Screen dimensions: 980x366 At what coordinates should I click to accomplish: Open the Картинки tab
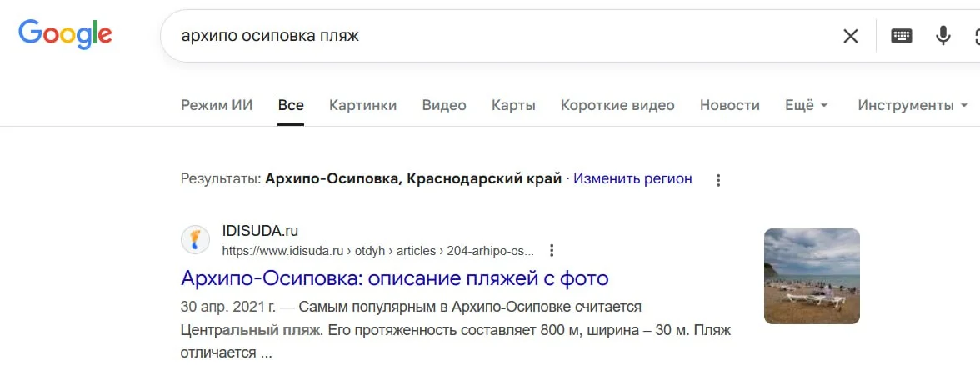point(363,105)
